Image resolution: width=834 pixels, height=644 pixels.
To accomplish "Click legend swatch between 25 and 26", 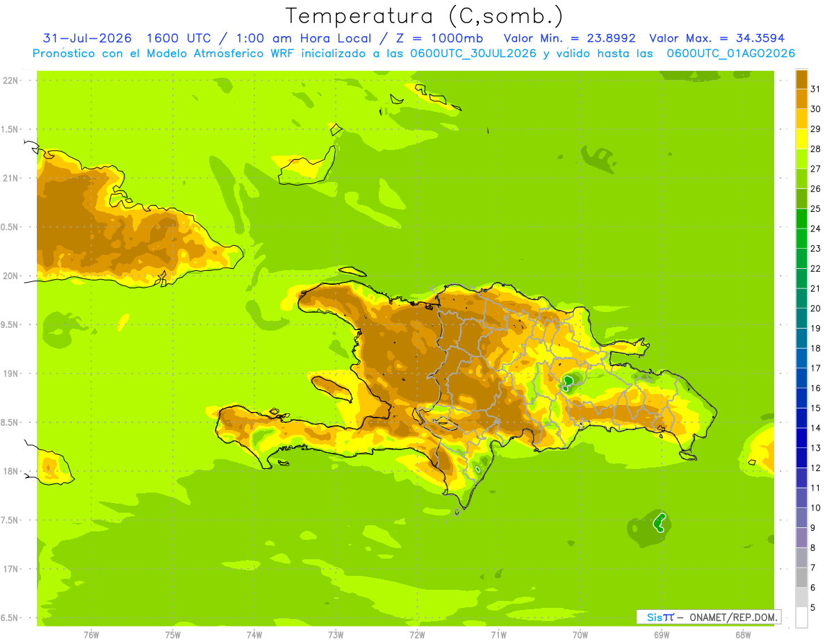I will 801,198.
